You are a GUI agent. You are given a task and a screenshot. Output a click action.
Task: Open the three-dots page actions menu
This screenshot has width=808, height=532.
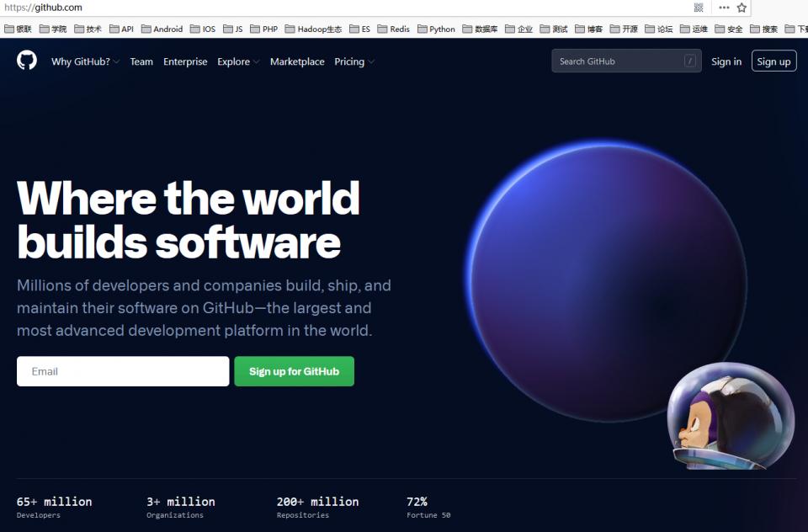(x=724, y=8)
